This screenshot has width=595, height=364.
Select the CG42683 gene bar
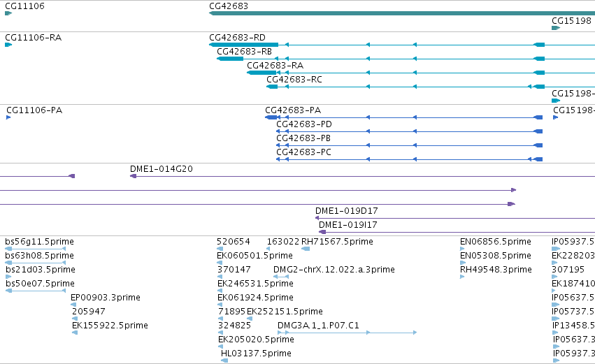(x=402, y=13)
